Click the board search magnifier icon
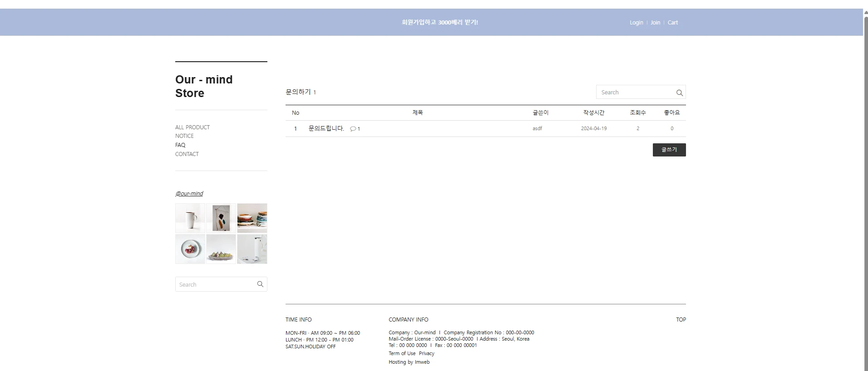 [x=679, y=93]
